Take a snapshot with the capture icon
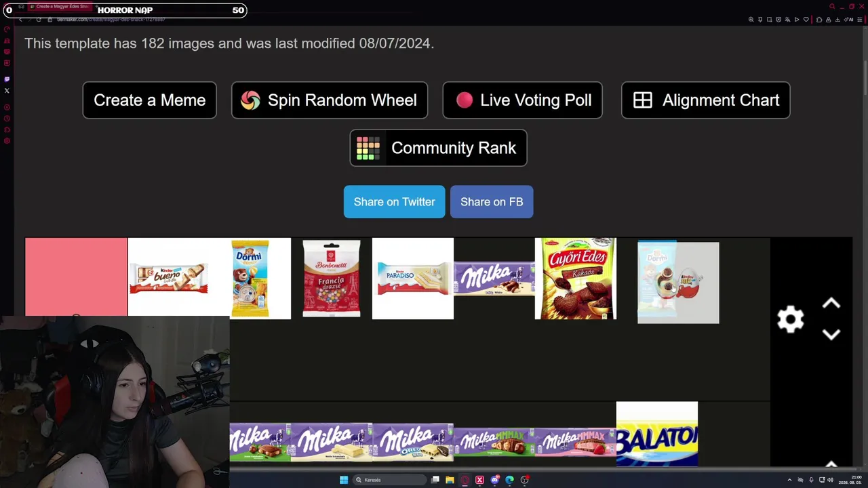 pyautogui.click(x=769, y=20)
